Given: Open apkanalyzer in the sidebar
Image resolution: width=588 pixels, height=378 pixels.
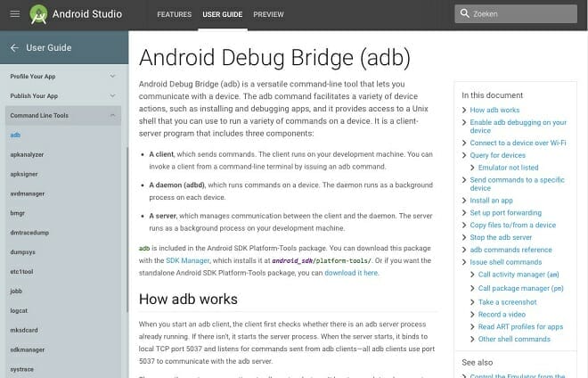Looking at the screenshot, I should click(x=27, y=154).
